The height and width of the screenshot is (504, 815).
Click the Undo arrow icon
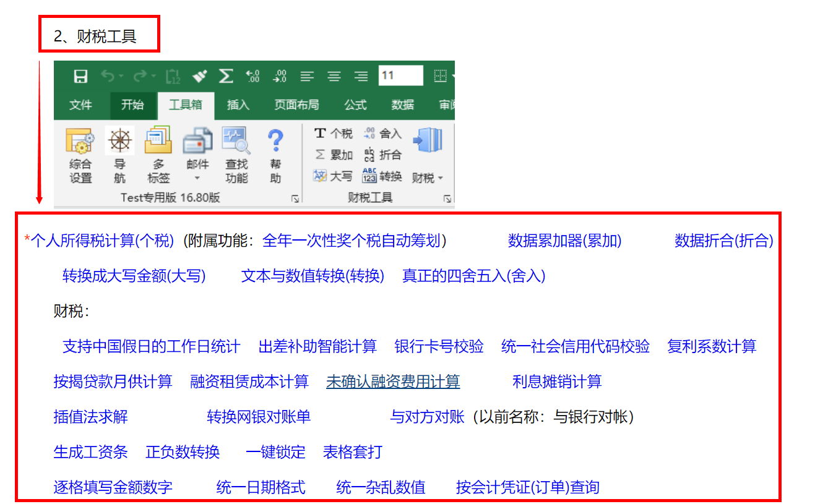(108, 76)
